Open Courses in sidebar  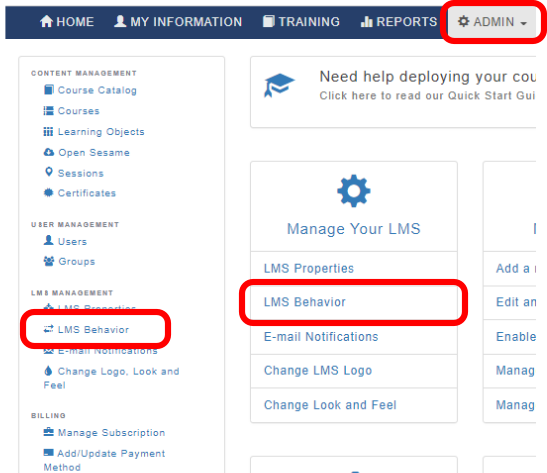point(78,111)
